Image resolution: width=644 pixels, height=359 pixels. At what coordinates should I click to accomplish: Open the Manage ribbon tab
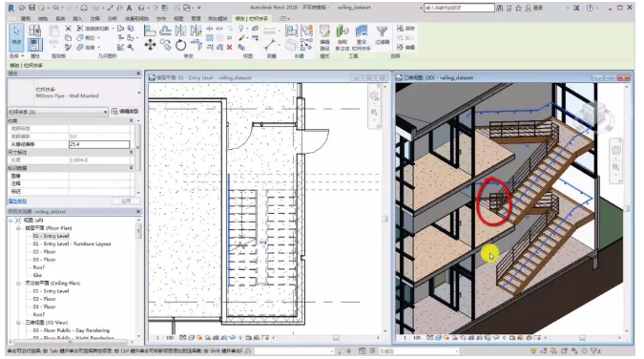(x=196, y=18)
